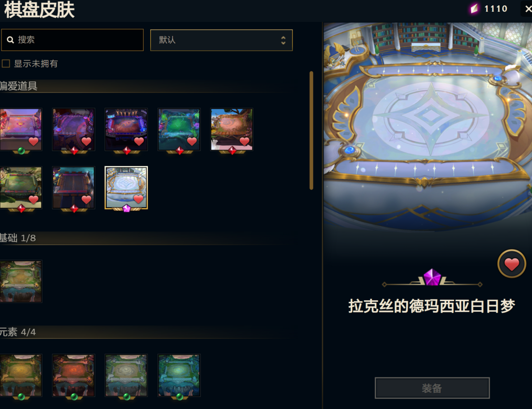
Task: Select the default arena in 基础 section
Action: coord(21,281)
